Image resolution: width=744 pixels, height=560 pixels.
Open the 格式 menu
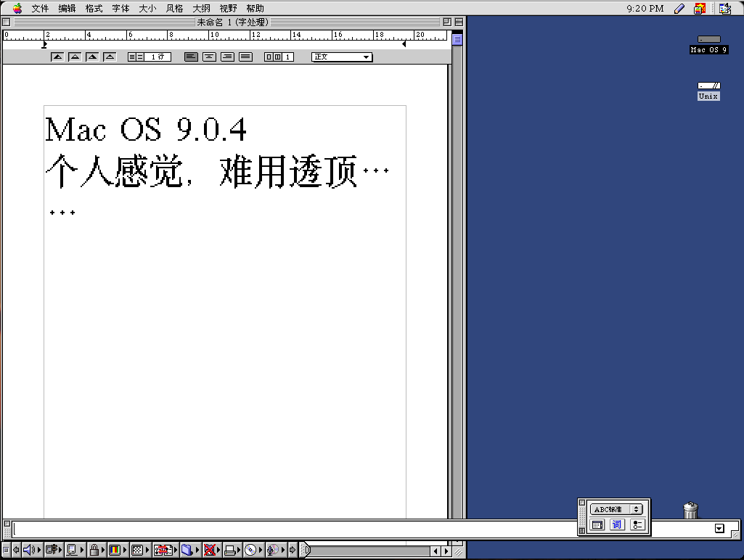[x=94, y=8]
